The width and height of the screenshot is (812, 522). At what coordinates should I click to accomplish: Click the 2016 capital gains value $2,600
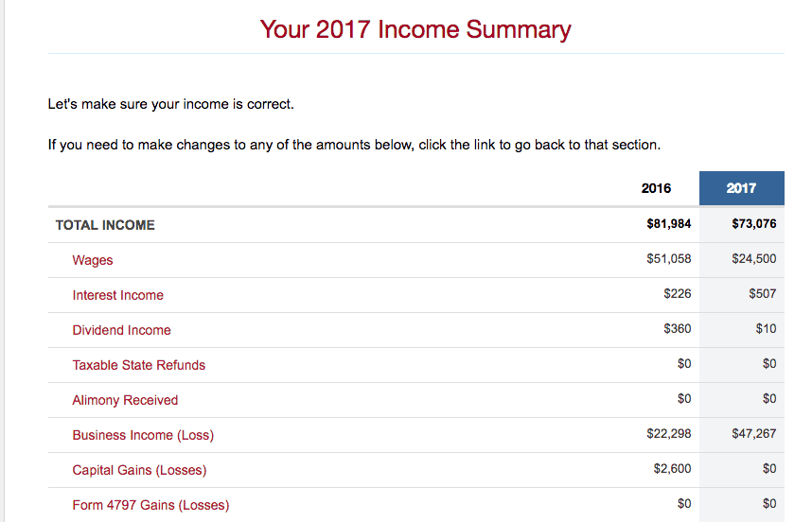672,470
